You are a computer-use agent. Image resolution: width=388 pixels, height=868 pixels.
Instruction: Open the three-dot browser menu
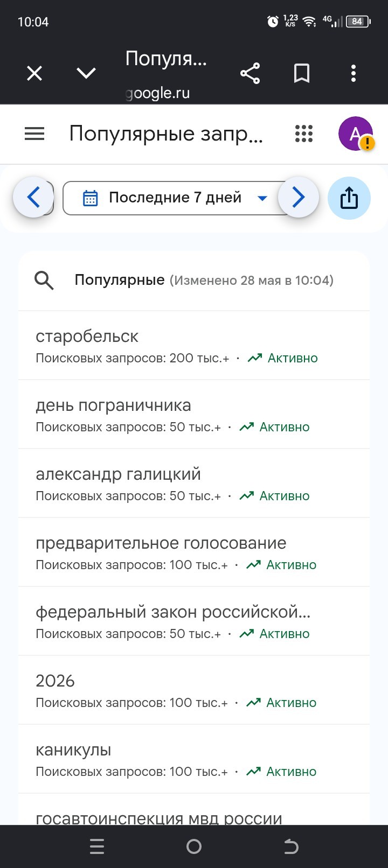tap(354, 73)
